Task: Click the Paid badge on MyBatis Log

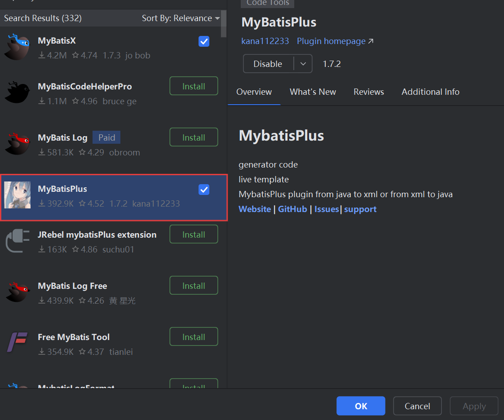Action: coord(107,137)
